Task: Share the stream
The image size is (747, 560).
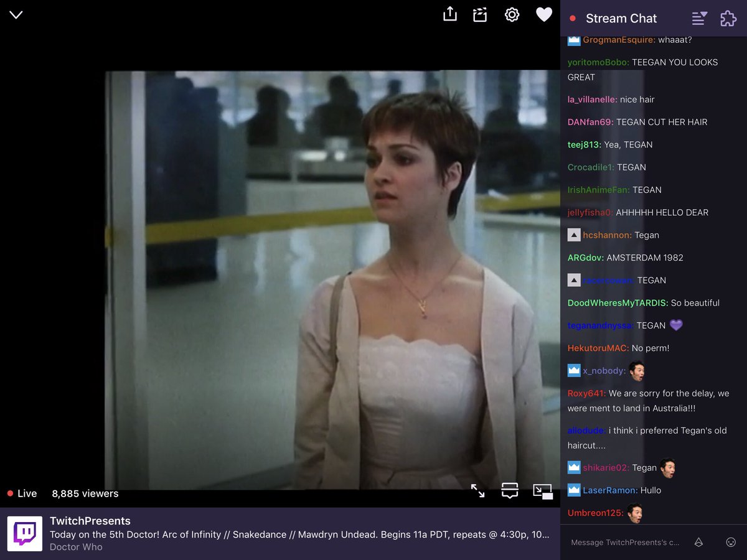Action: pos(449,14)
